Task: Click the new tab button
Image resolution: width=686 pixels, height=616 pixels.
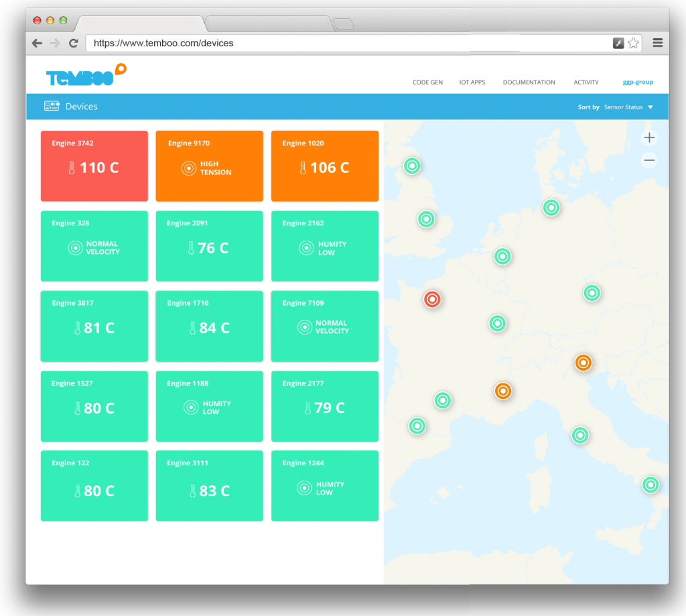Action: (x=344, y=23)
